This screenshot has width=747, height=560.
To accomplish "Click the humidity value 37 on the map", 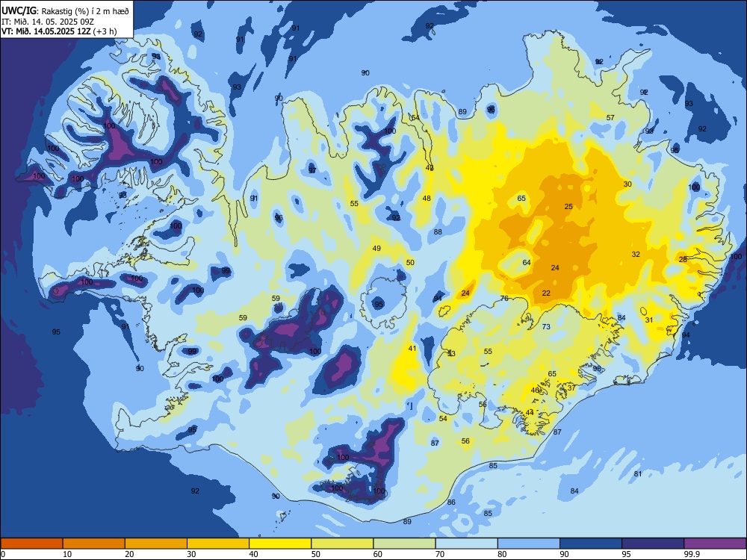I will tap(571, 388).
